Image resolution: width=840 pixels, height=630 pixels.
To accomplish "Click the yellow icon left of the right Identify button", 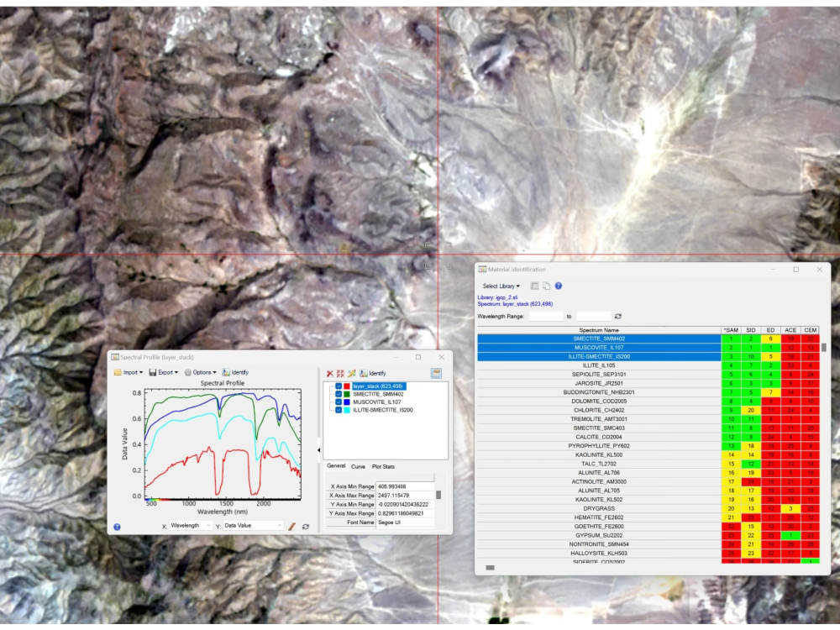I will pyautogui.click(x=351, y=374).
